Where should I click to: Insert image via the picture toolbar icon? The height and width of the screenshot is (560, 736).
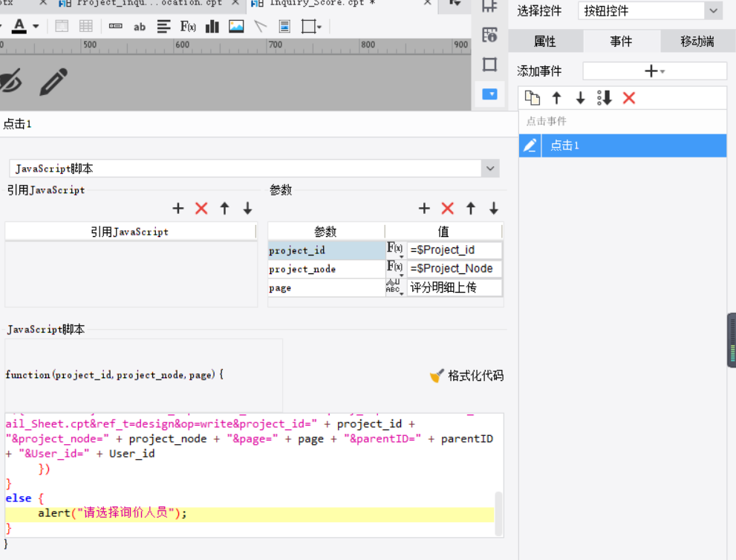[236, 26]
